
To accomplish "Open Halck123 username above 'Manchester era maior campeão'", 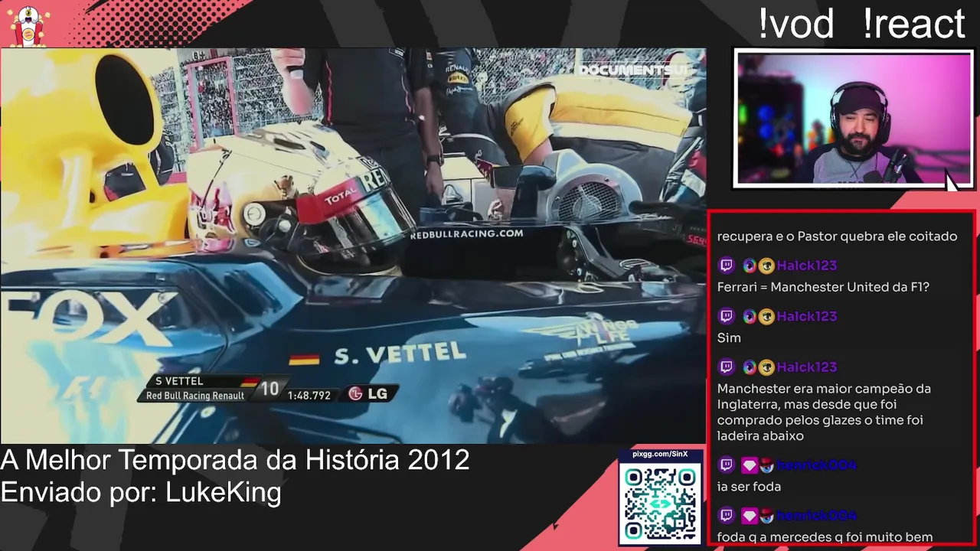I will [807, 367].
